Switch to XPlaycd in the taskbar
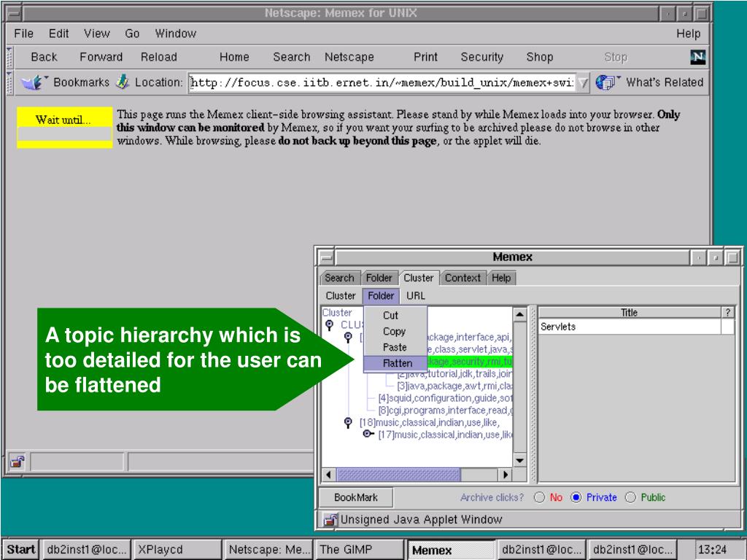Screen dimensions: 747x560 (177, 550)
